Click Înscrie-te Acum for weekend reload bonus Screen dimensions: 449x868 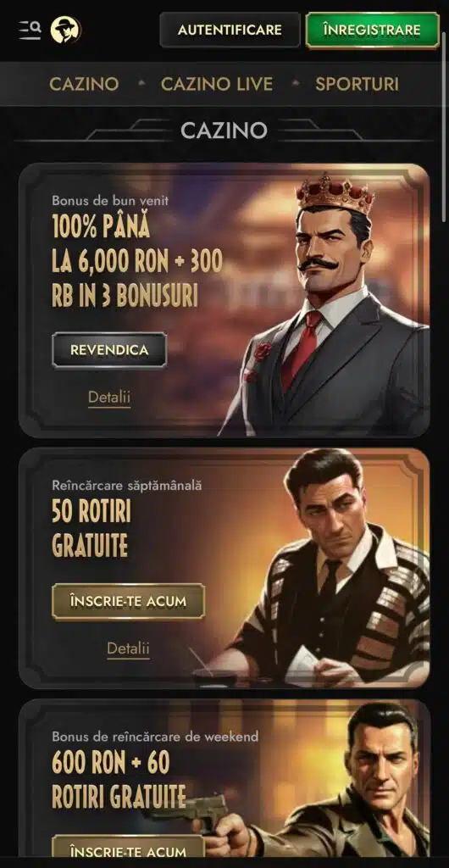[128, 849]
